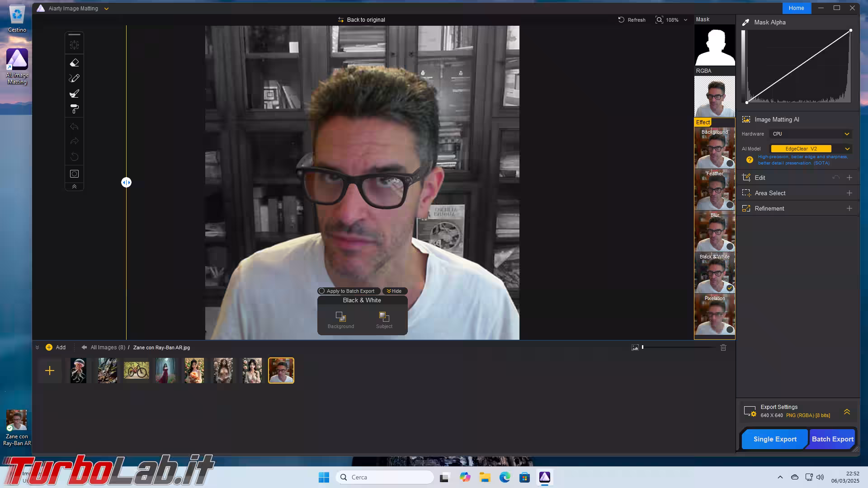This screenshot has width=868, height=488.
Task: Click the Refresh icon above the preview
Action: [621, 20]
